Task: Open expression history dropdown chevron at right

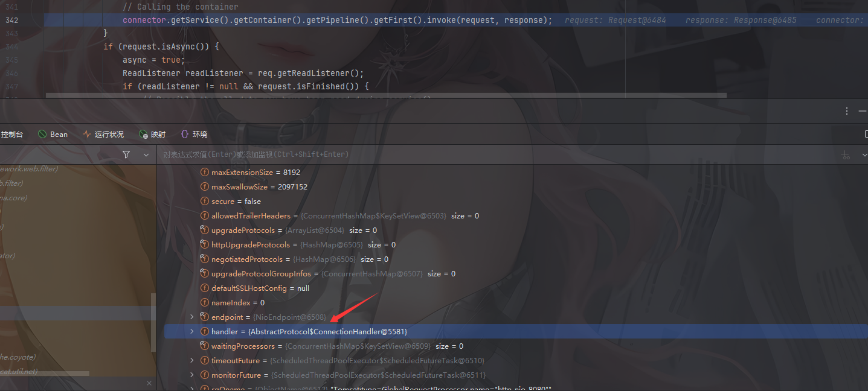Action: click(x=864, y=155)
